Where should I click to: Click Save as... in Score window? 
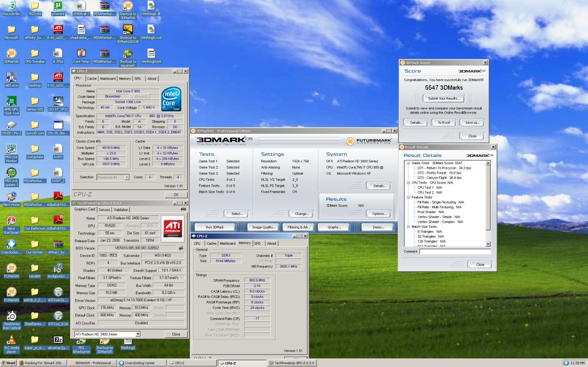[x=472, y=123]
